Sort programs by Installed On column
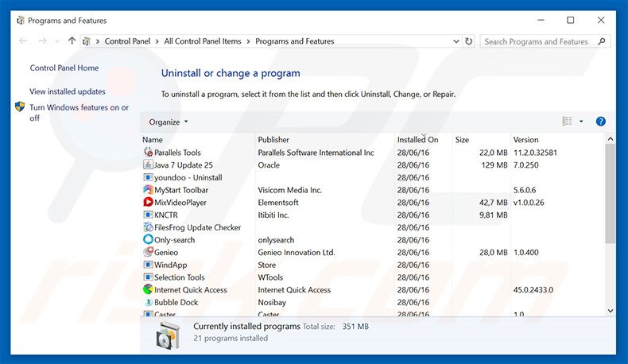Image resolution: width=628 pixels, height=364 pixels. coord(417,140)
